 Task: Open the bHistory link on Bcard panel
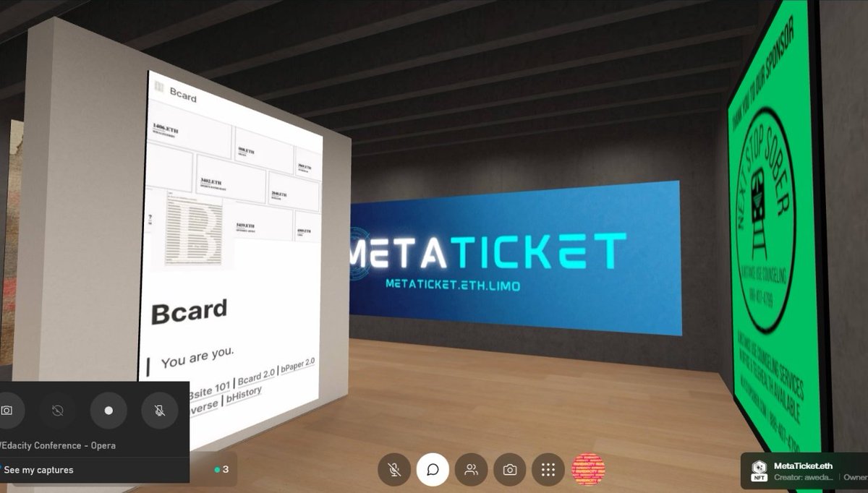coord(244,396)
